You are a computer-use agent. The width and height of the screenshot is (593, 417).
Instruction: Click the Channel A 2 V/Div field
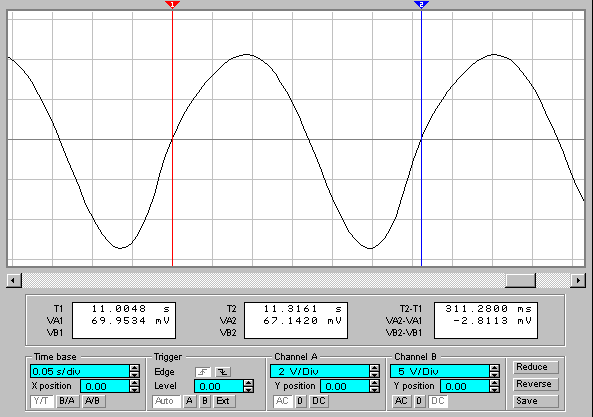pos(320,371)
